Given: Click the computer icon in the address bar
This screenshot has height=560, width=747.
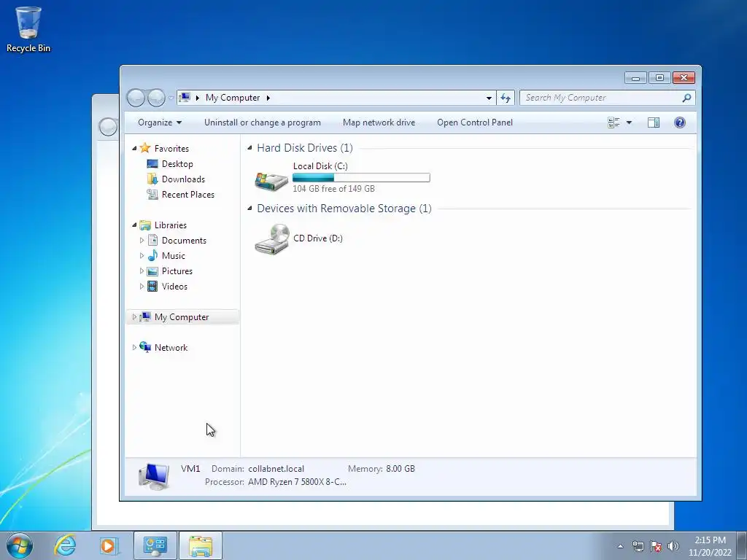Looking at the screenshot, I should 185,98.
